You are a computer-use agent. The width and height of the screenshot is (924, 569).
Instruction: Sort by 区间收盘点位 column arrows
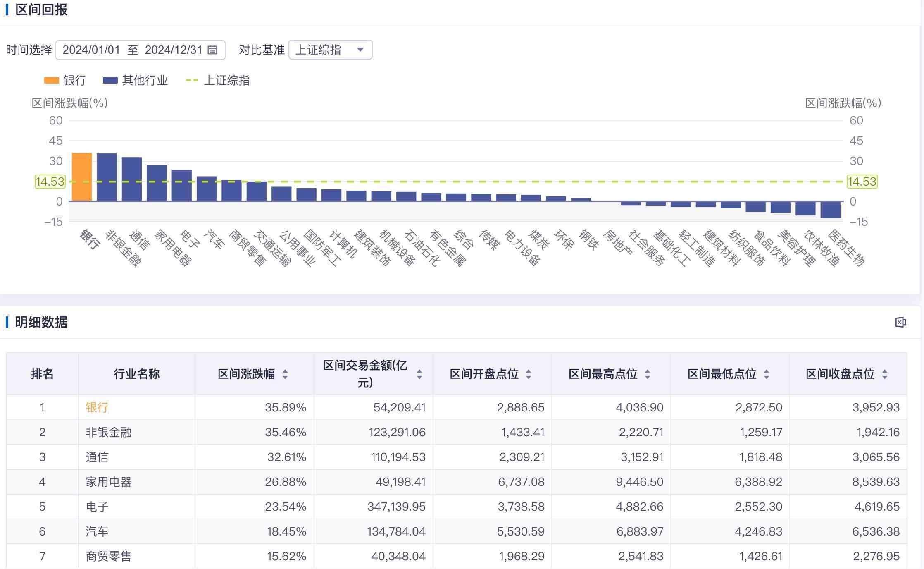point(885,374)
